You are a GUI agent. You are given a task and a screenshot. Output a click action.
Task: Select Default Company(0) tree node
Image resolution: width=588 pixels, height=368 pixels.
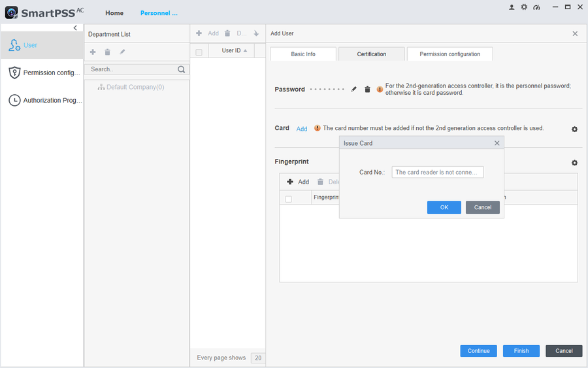pos(135,87)
